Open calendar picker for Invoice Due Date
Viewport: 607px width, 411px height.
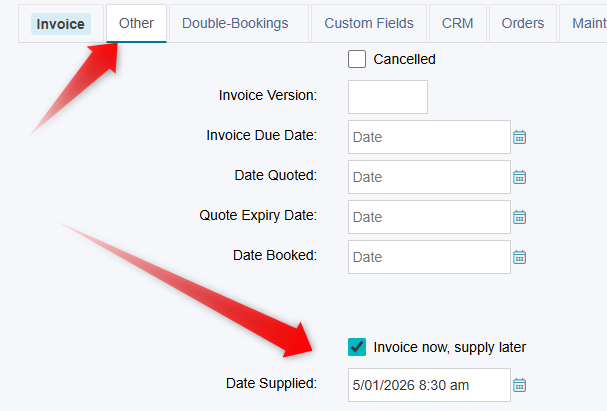(x=519, y=137)
